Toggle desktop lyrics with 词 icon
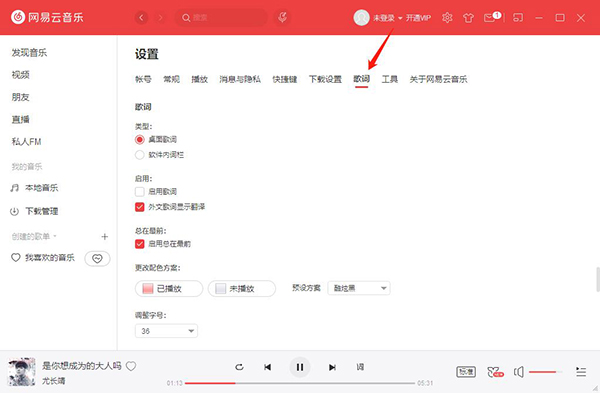Screen dimensions: 600x393 point(360,367)
